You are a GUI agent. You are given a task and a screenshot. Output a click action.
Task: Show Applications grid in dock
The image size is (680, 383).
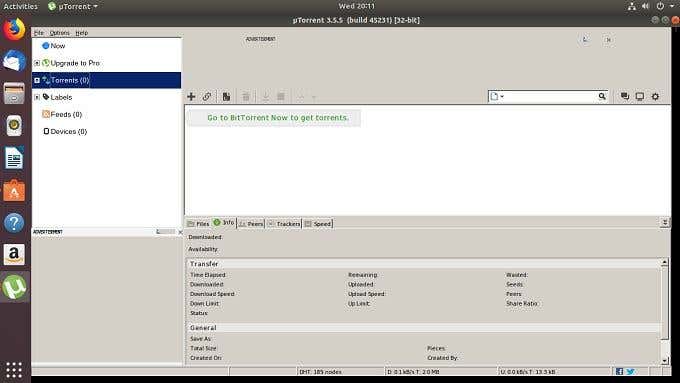tap(14, 370)
